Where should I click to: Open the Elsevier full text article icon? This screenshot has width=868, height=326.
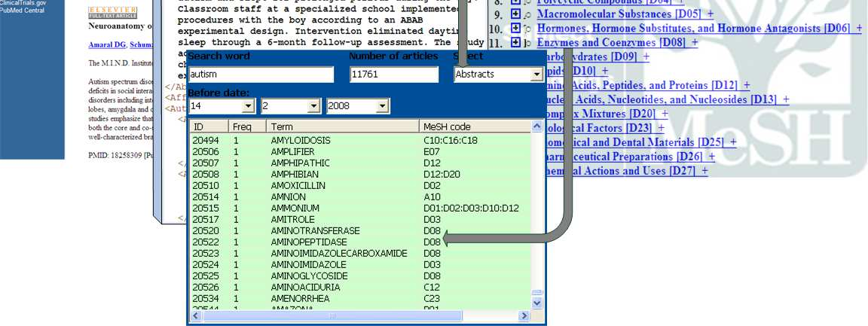coord(112,13)
